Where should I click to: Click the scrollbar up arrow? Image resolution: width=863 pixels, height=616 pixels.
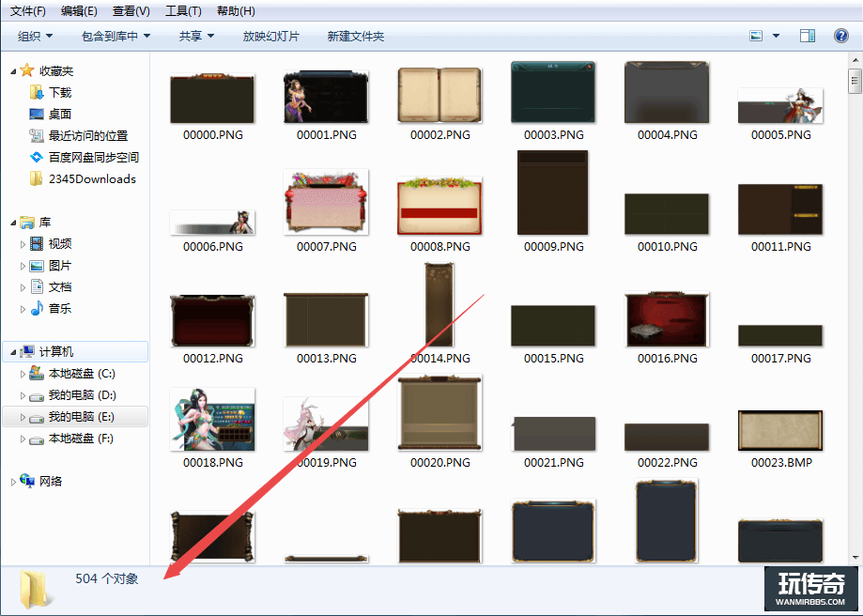click(x=855, y=59)
